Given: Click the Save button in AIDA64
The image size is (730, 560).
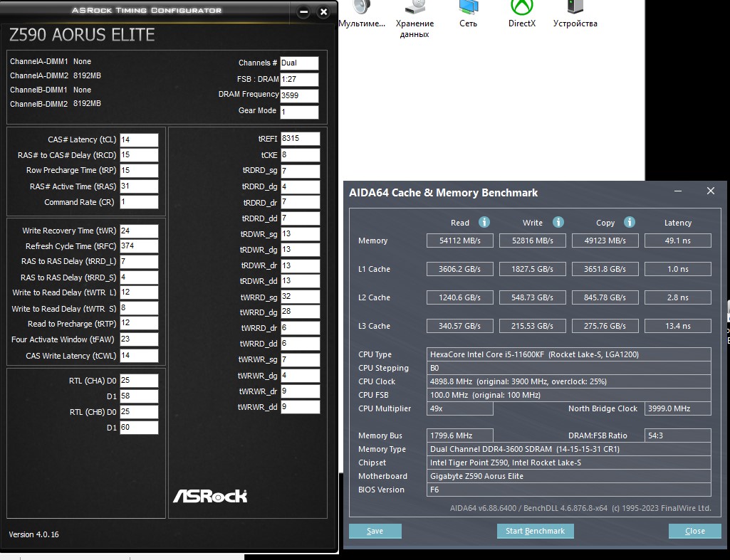Looking at the screenshot, I should (375, 531).
